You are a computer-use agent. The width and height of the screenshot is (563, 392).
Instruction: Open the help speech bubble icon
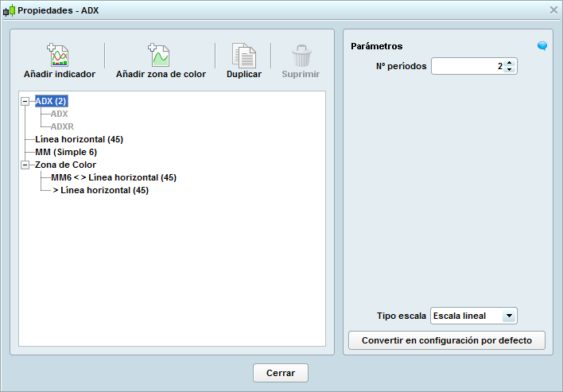pyautogui.click(x=542, y=46)
